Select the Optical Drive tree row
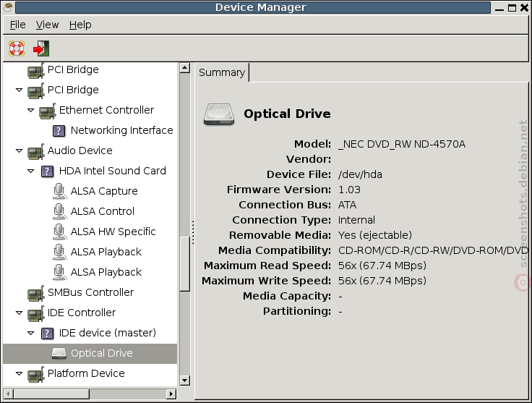This screenshot has height=403, width=532. (90, 353)
